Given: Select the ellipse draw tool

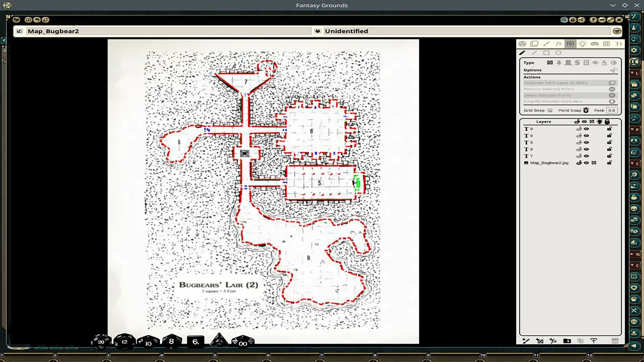Looking at the screenshot, I should tap(558, 53).
